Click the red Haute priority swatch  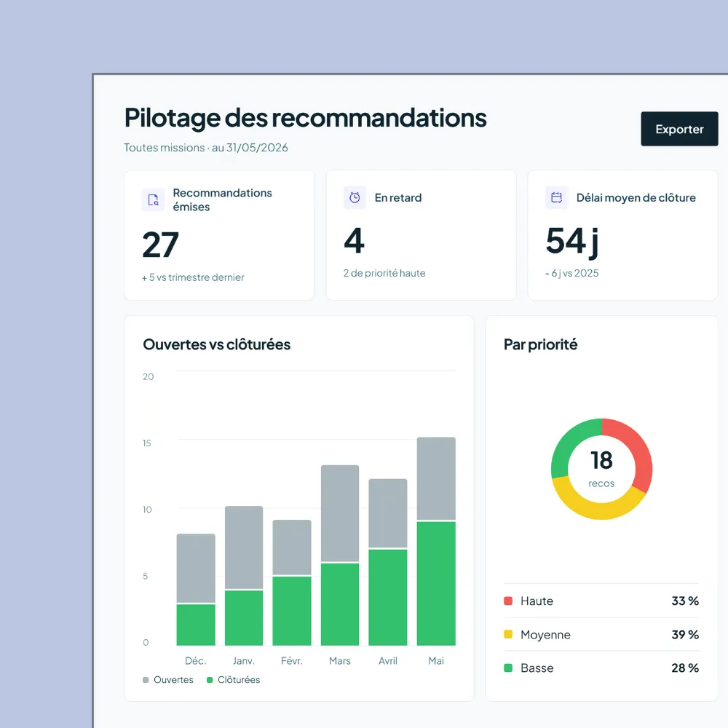508,601
